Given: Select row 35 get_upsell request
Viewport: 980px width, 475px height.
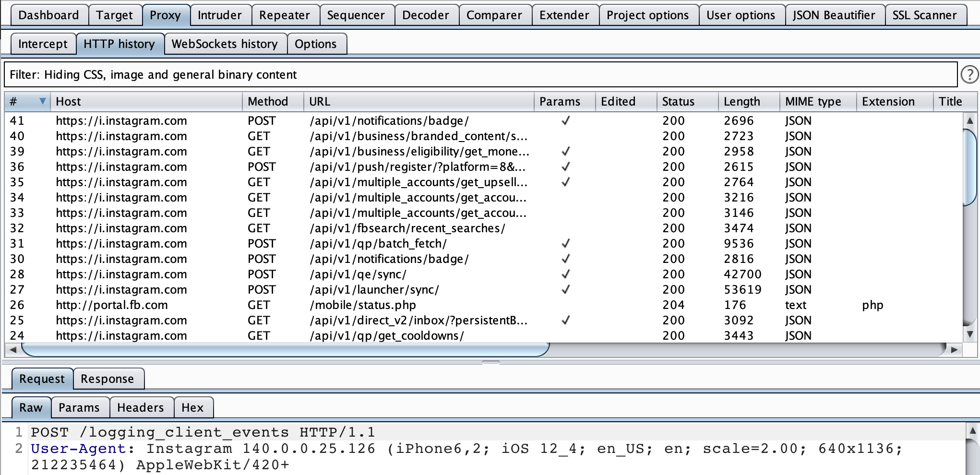Looking at the screenshot, I should coord(484,182).
